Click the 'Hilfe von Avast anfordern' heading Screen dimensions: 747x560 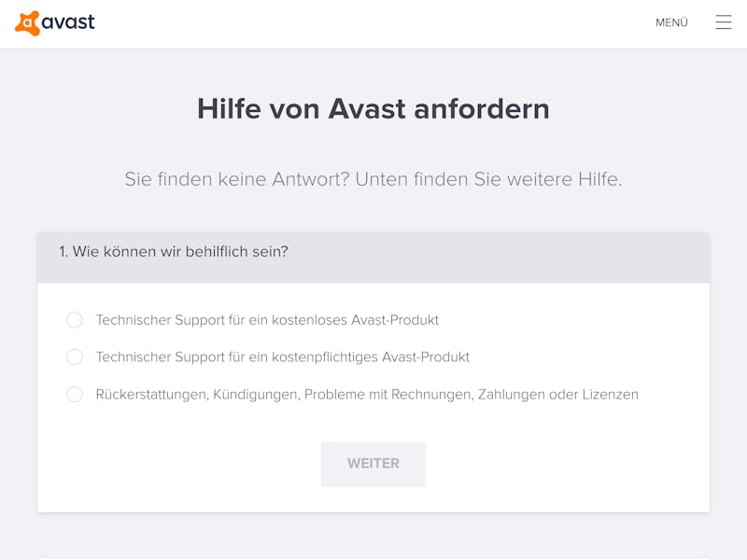tap(373, 108)
